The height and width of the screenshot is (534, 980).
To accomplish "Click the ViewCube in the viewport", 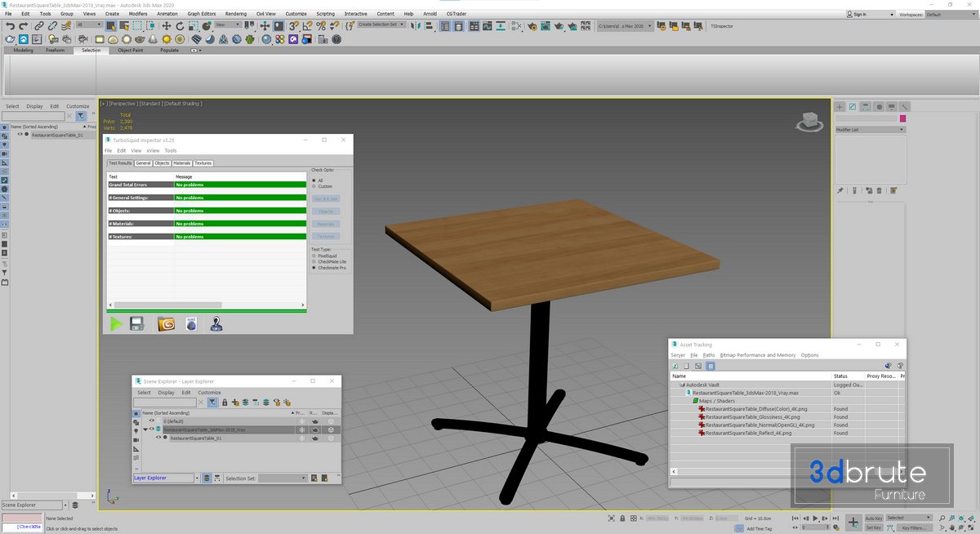I will [808, 122].
